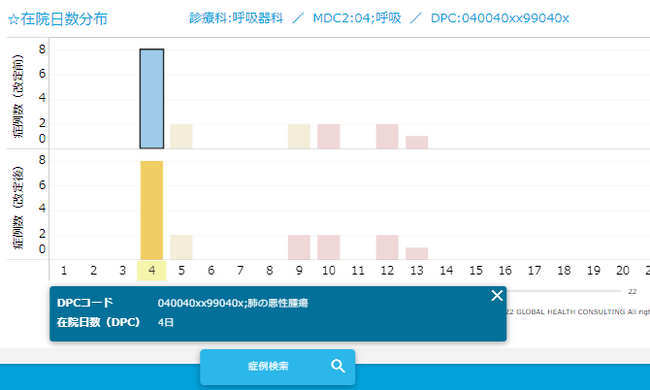
Task: Click the 在院日数(DPC) label in popup
Action: [98, 322]
